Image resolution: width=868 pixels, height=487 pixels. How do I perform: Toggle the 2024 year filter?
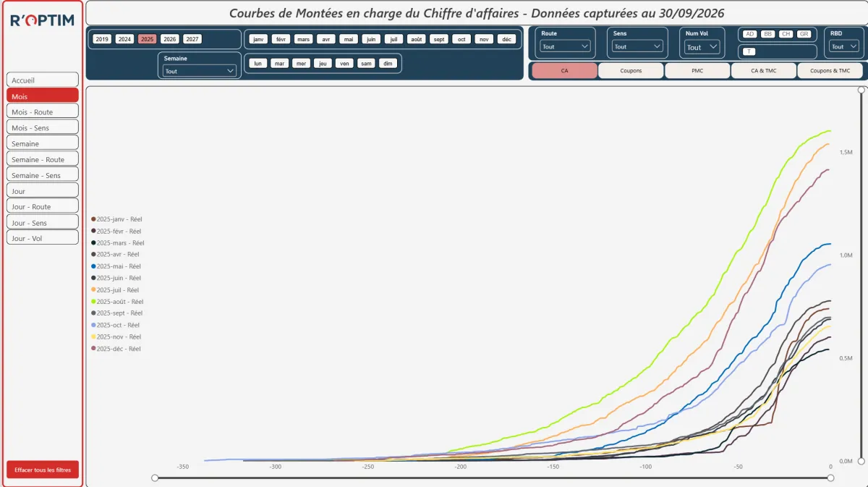click(x=124, y=39)
